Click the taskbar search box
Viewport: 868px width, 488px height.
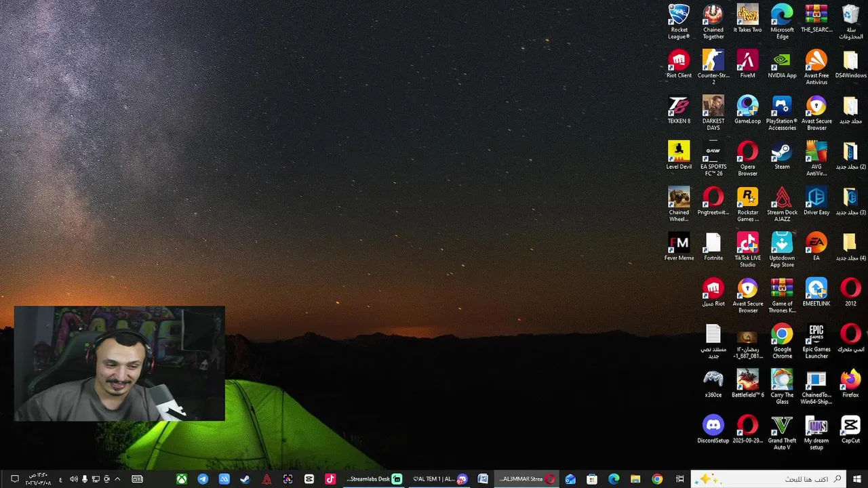pos(769,479)
